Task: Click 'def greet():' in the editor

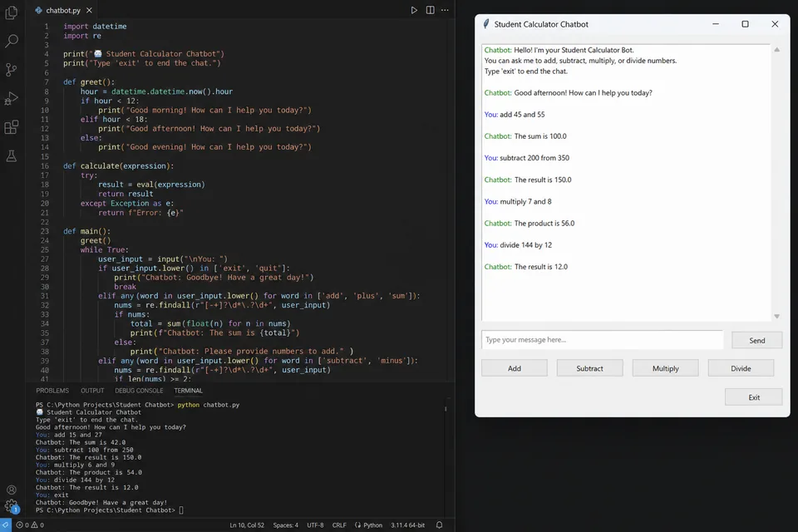Action: [x=89, y=82]
